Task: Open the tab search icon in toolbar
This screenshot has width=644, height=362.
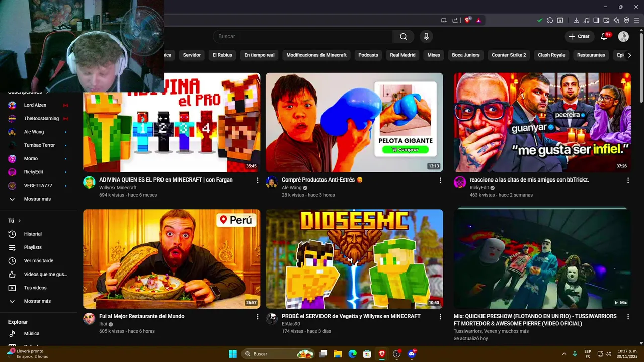Action: pos(560,20)
